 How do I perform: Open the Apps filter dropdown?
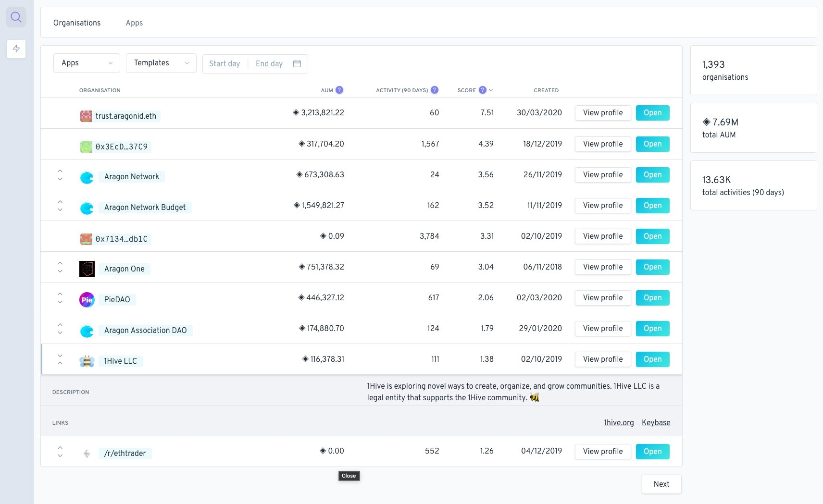[x=87, y=63]
